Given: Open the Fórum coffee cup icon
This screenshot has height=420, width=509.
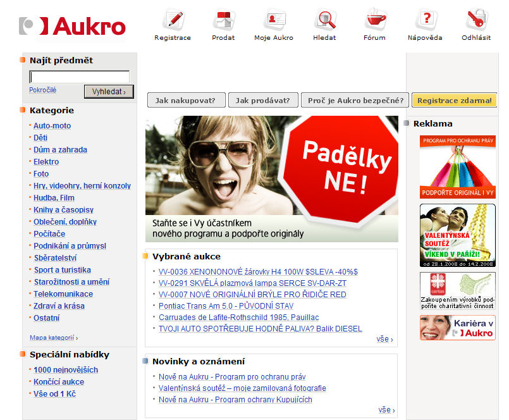Looking at the screenshot, I should tap(375, 20).
